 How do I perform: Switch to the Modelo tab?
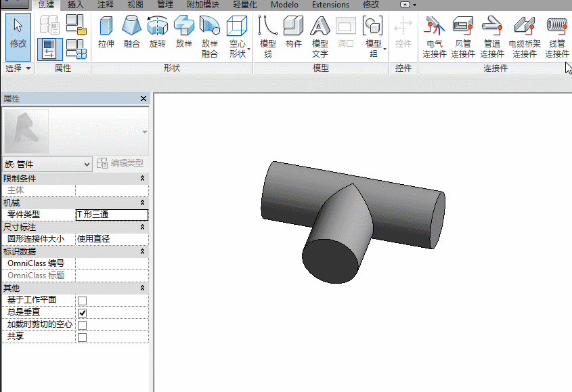(x=284, y=4)
